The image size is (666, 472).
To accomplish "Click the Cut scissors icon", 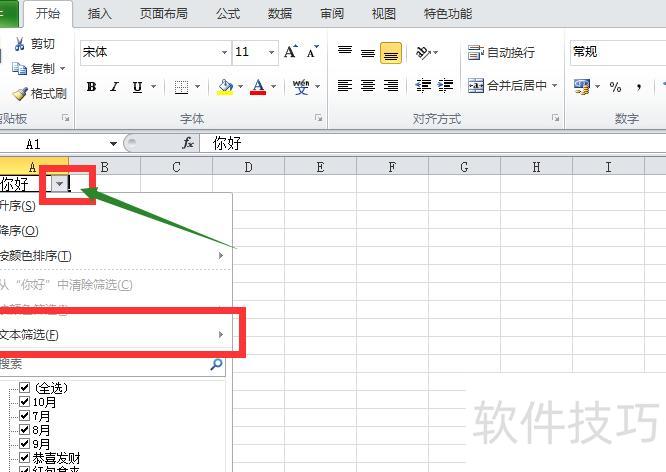I will [19, 43].
